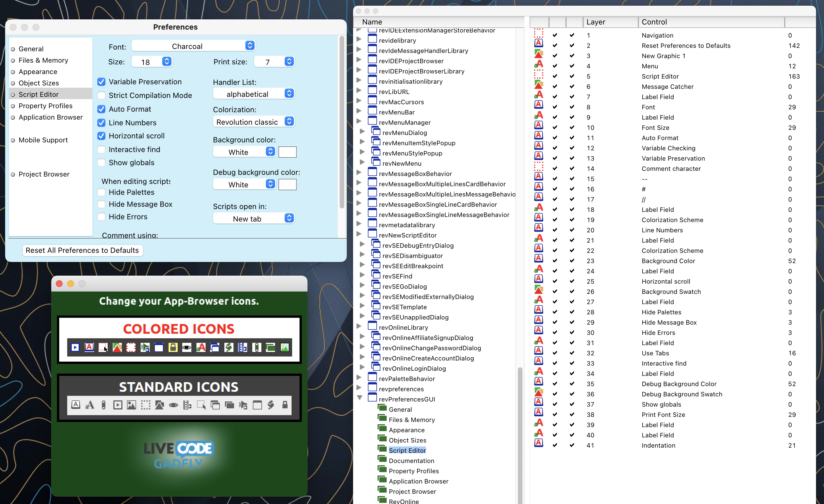Click the colored graphic icon with red triangle

(117, 347)
